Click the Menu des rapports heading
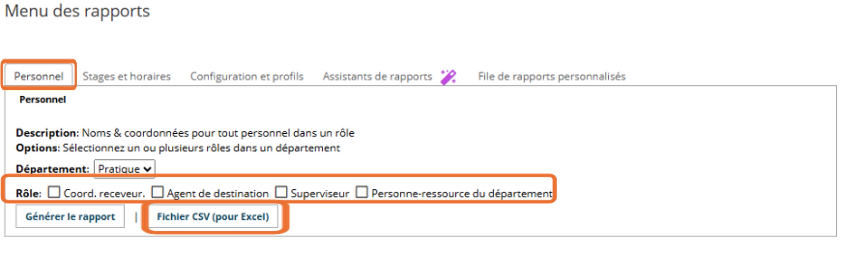 [x=77, y=11]
